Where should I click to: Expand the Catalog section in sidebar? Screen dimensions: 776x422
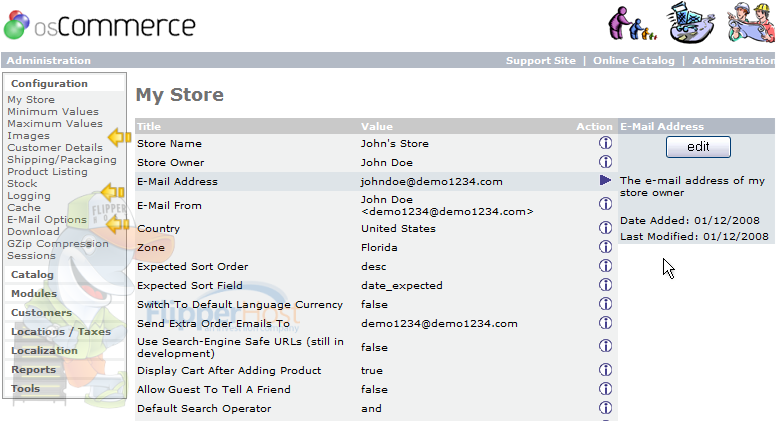click(32, 275)
